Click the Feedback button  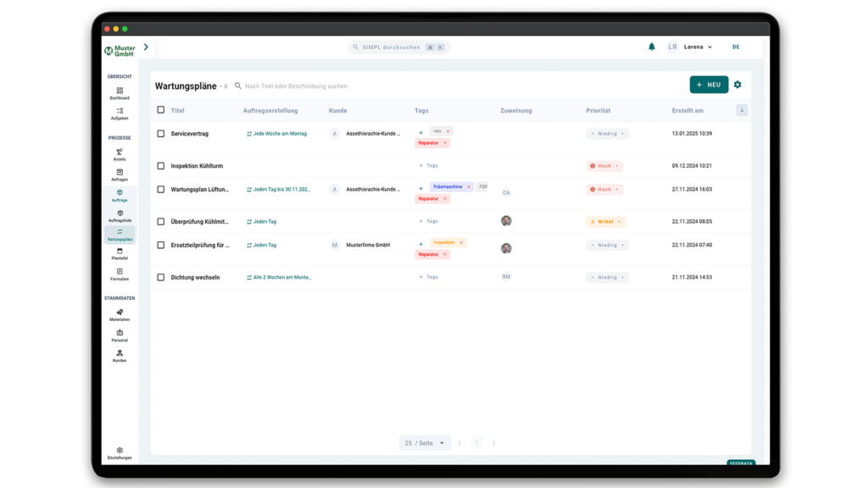click(740, 463)
